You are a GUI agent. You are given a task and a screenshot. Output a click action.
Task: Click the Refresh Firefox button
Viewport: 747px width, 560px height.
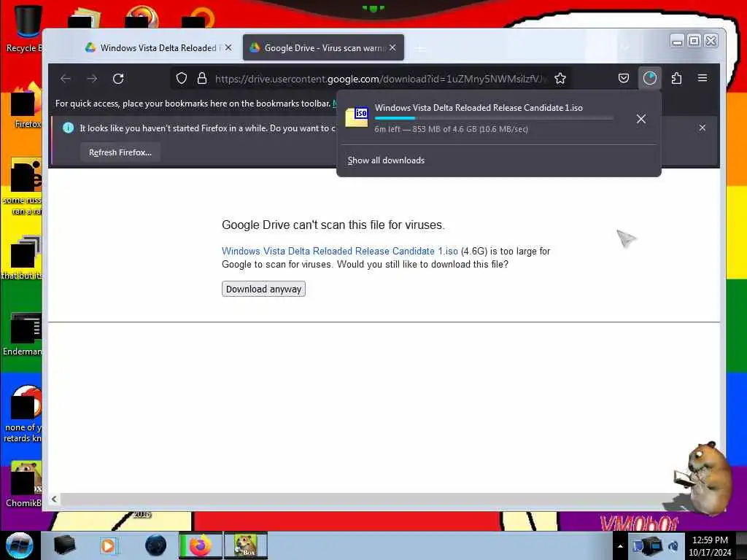tap(120, 152)
